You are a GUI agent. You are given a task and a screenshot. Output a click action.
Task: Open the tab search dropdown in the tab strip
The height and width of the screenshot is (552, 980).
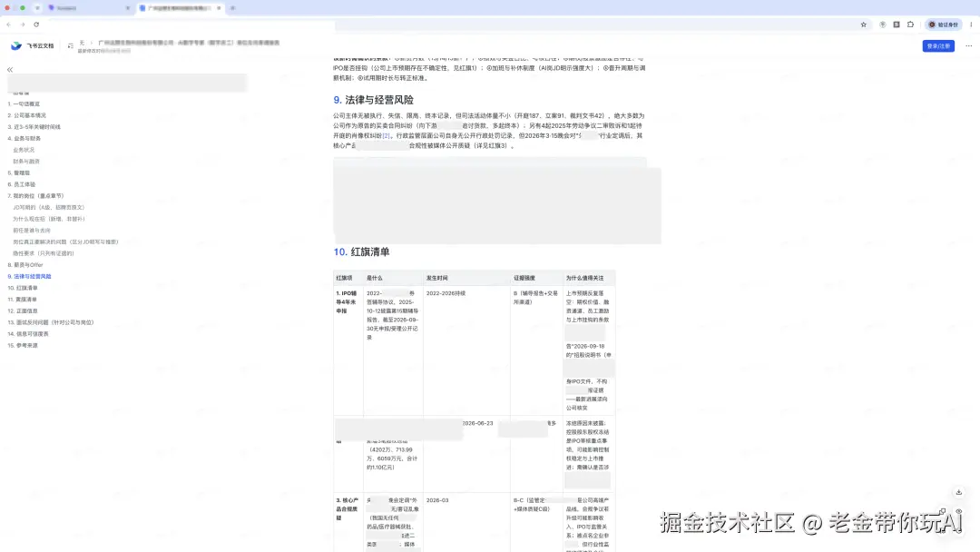[37, 8]
